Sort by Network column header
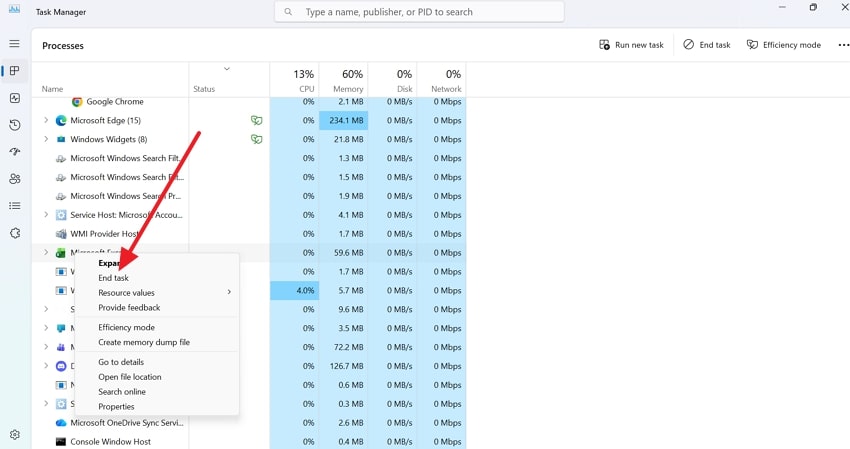Image resolution: width=850 pixels, height=449 pixels. point(442,80)
